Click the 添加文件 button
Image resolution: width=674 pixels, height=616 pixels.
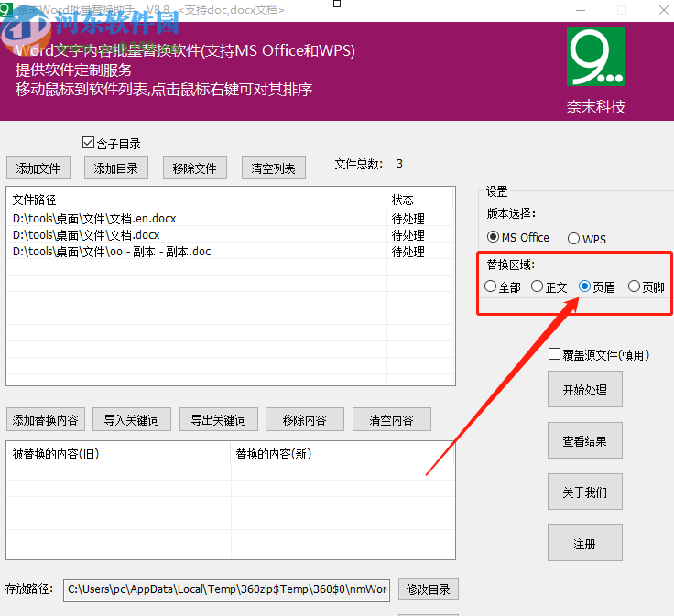[38, 168]
